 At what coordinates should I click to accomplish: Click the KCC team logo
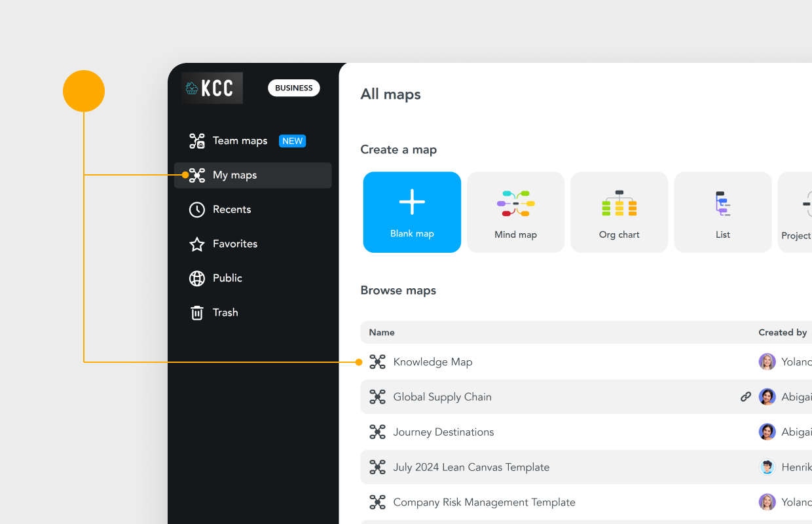tap(212, 88)
